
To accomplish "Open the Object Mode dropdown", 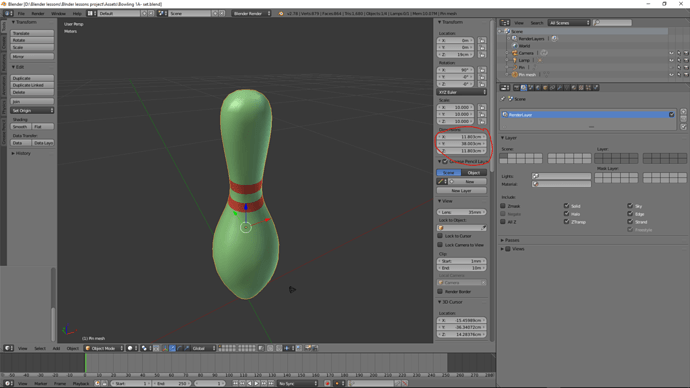I will click(104, 348).
